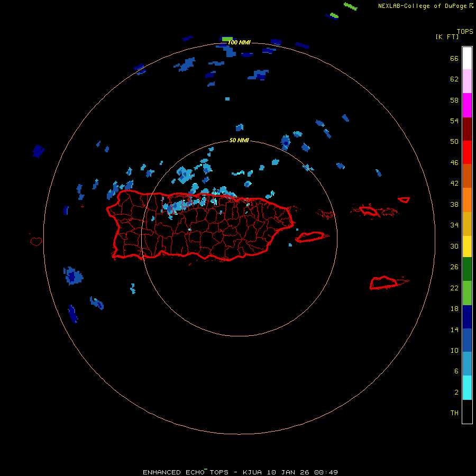Click the 50 NMI range ring label
The height and width of the screenshot is (476, 476).
coord(239,140)
